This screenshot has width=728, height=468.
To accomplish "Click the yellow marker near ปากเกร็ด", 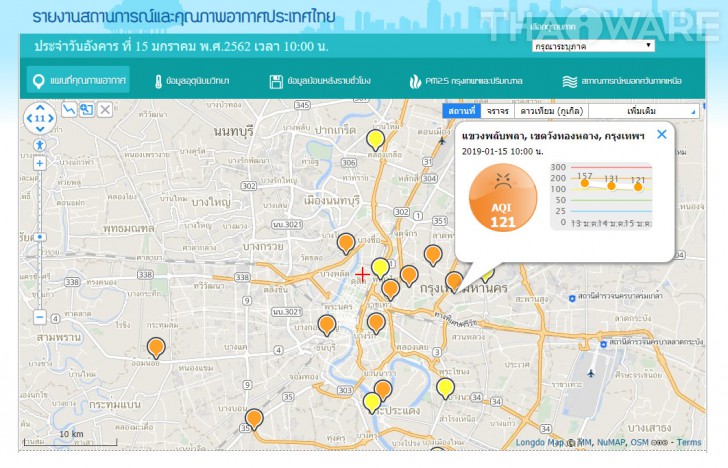I will tap(376, 139).
